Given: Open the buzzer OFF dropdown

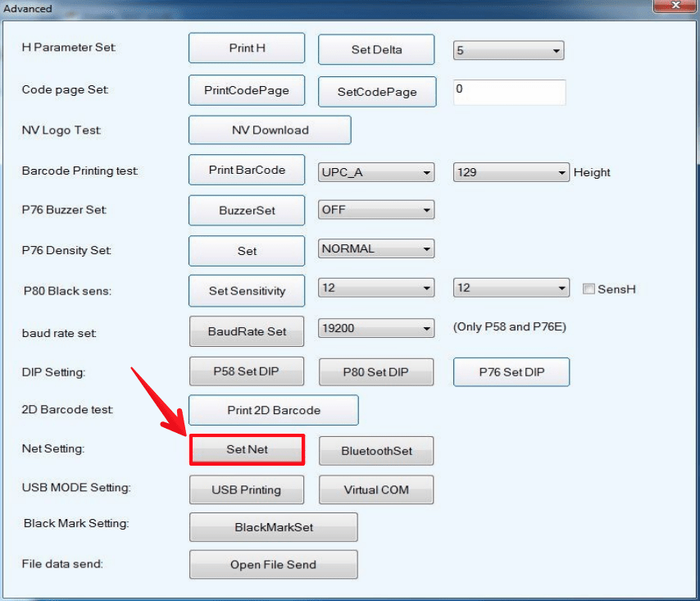Looking at the screenshot, I should point(376,210).
